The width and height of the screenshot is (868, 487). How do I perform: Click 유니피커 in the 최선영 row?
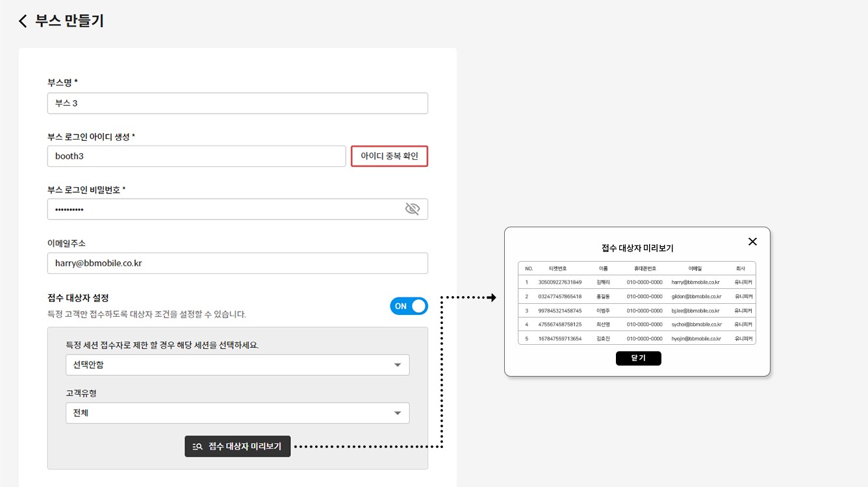[743, 325]
